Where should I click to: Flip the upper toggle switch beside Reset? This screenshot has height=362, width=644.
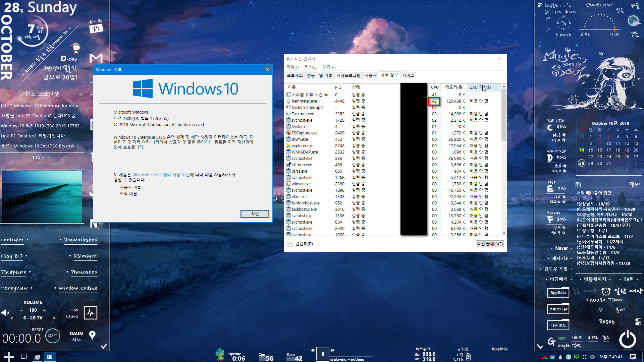638,320
